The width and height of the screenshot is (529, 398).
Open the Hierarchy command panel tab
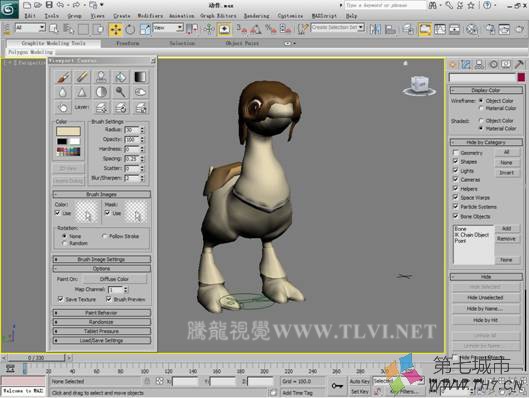click(x=479, y=64)
